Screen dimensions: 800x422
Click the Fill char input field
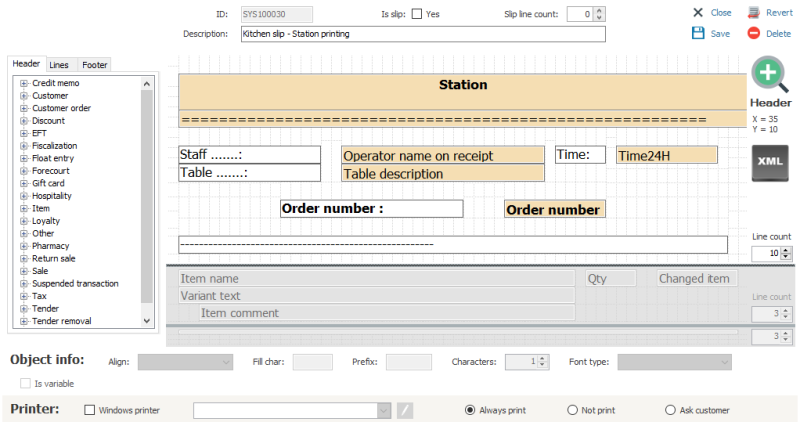click(312, 362)
